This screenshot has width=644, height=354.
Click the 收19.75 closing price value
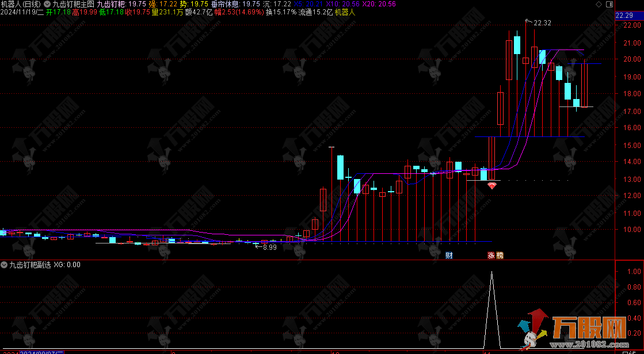coord(138,12)
